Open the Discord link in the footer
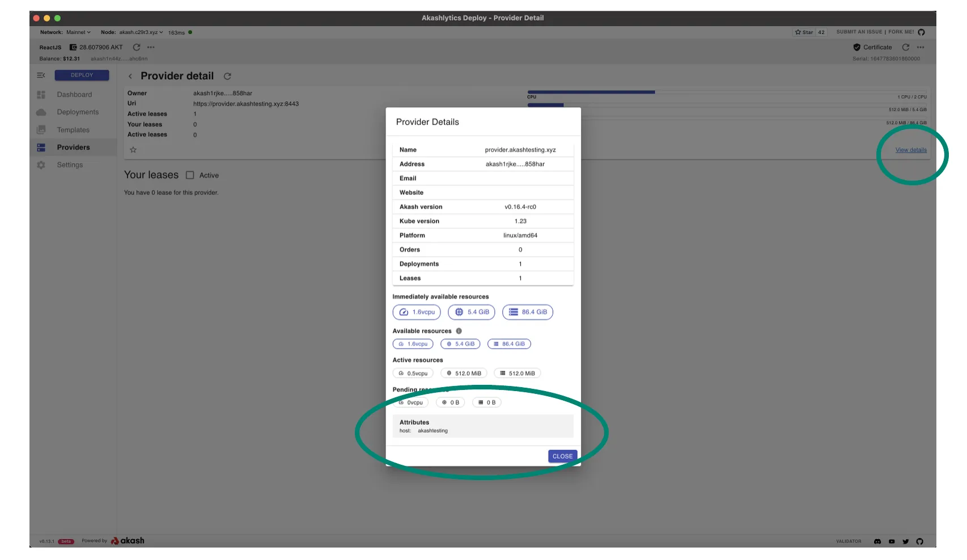 tap(877, 541)
